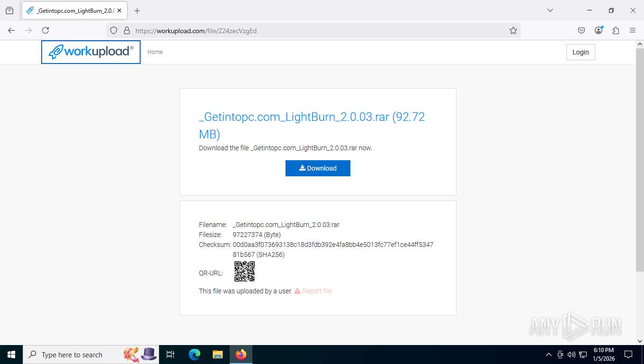Open the Windows Start menu
Viewport: 644px width, 364px height.
point(11,355)
